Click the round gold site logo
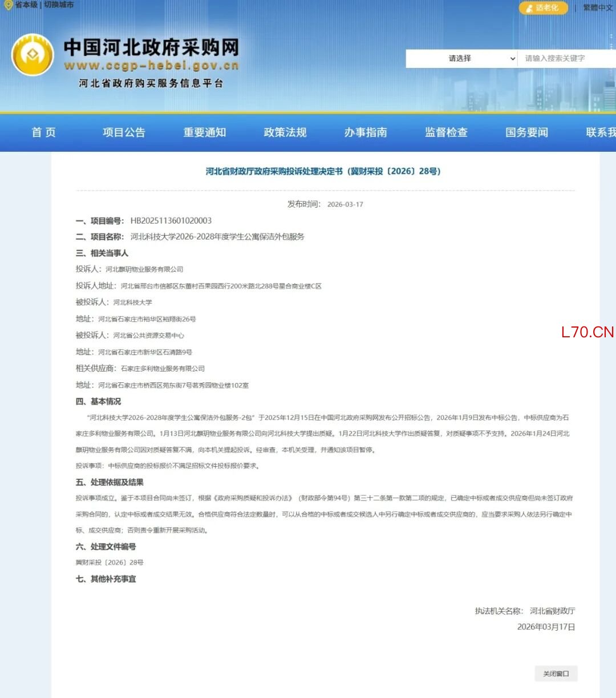 click(x=33, y=55)
